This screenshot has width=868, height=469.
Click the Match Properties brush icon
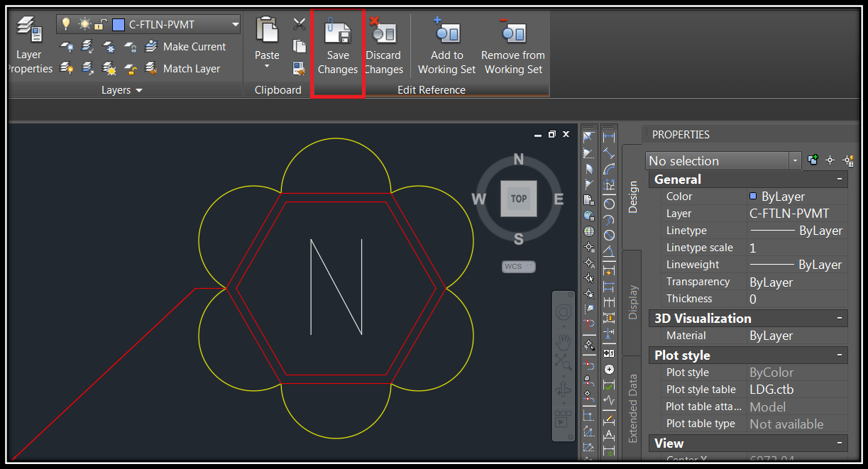[300, 68]
